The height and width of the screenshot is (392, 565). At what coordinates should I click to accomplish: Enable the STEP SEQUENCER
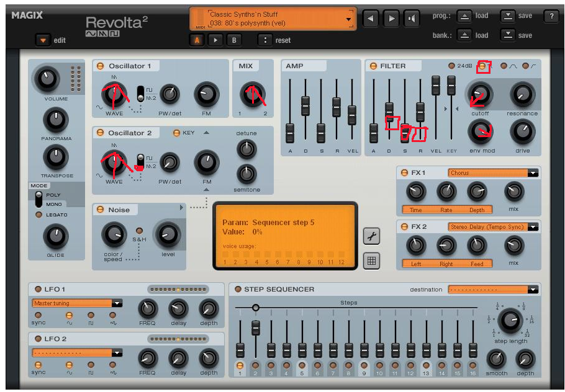(x=237, y=289)
